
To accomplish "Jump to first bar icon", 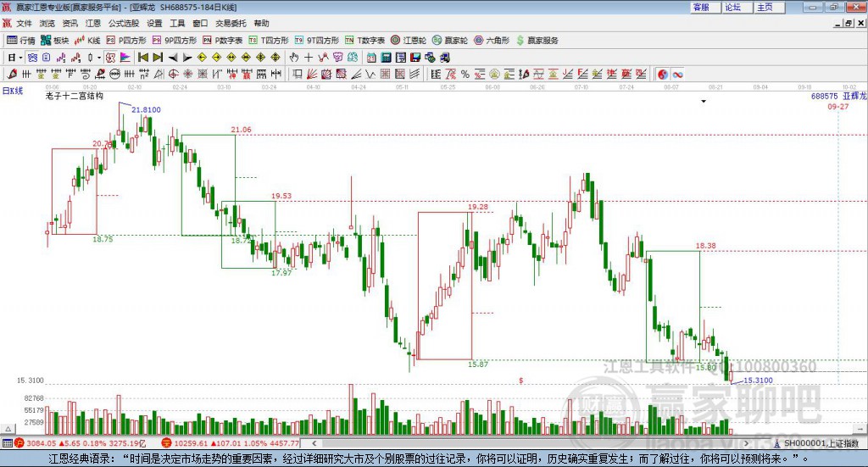I will 142,58.
